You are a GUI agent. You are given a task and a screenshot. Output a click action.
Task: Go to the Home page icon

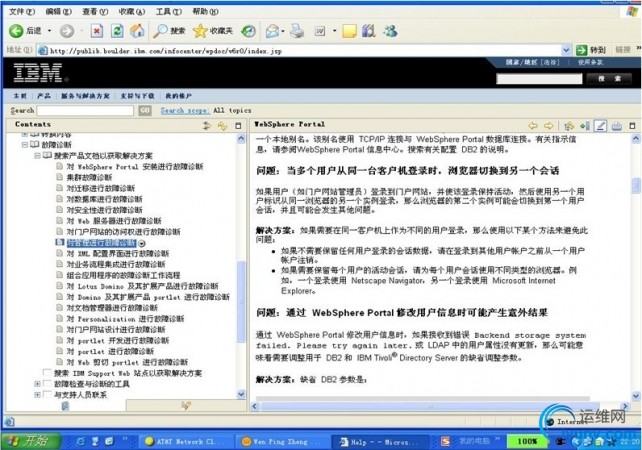(x=137, y=31)
